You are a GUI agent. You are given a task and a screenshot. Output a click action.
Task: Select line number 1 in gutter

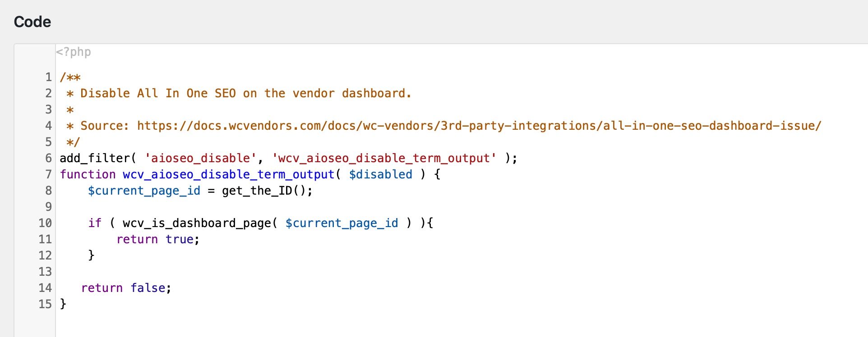click(48, 77)
